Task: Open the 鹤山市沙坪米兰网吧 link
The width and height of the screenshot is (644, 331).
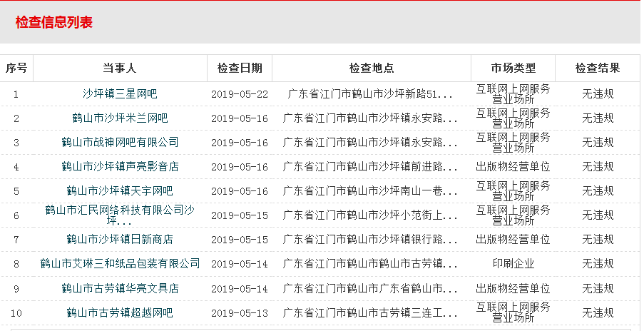Action: [x=120, y=118]
